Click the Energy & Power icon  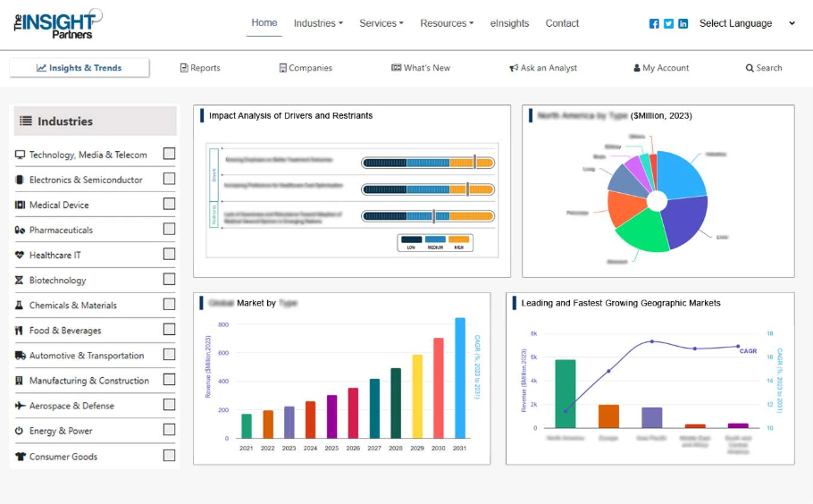[x=21, y=431]
